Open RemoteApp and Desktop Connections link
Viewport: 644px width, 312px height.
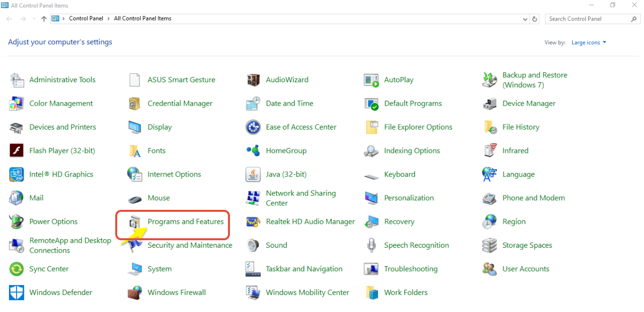click(70, 245)
